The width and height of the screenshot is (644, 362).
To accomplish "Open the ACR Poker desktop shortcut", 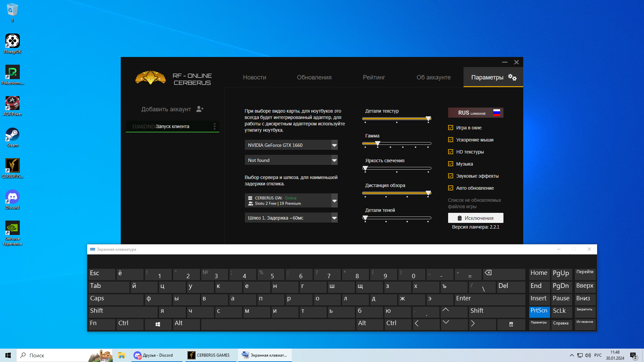I will (12, 106).
